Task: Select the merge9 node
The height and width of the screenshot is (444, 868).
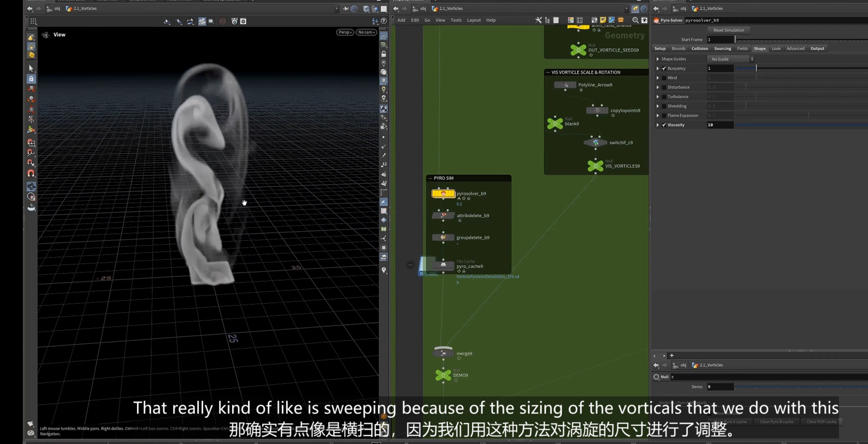Action: coord(443,353)
